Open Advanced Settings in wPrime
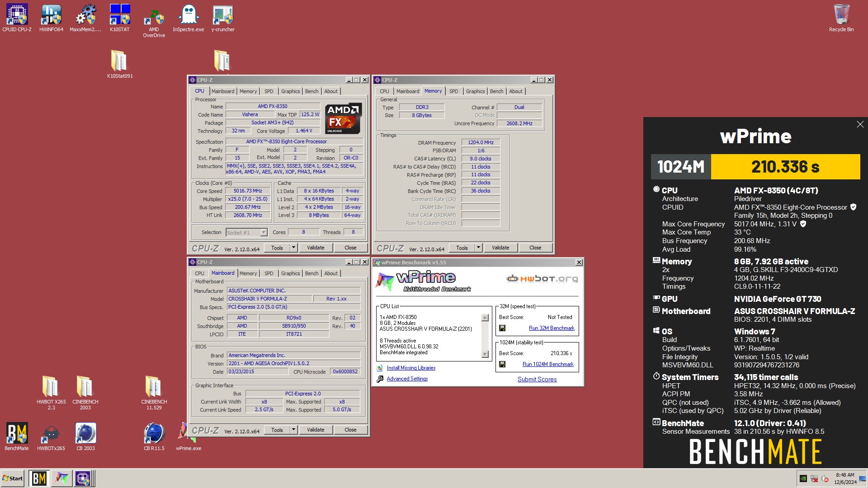Image resolution: width=868 pixels, height=488 pixels. (407, 379)
